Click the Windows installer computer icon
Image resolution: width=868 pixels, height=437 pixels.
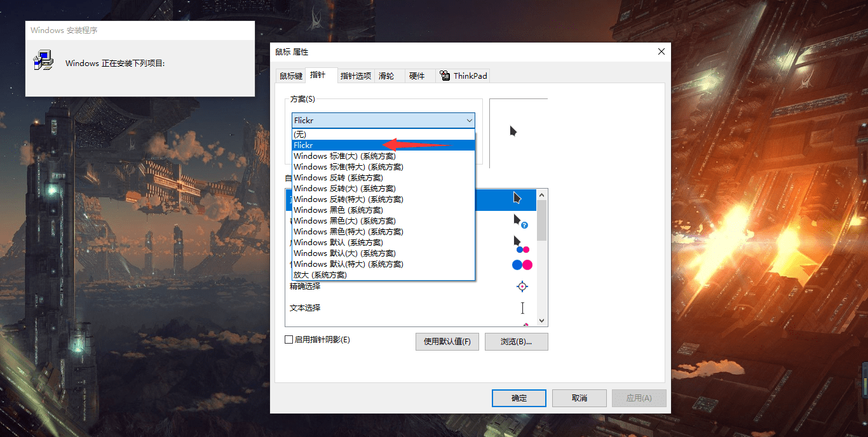(43, 61)
